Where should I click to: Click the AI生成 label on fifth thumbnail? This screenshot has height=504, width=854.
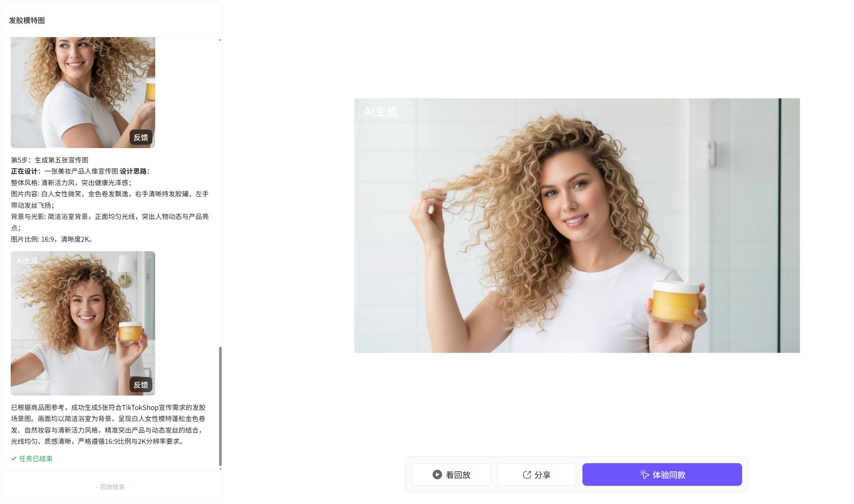coord(27,261)
